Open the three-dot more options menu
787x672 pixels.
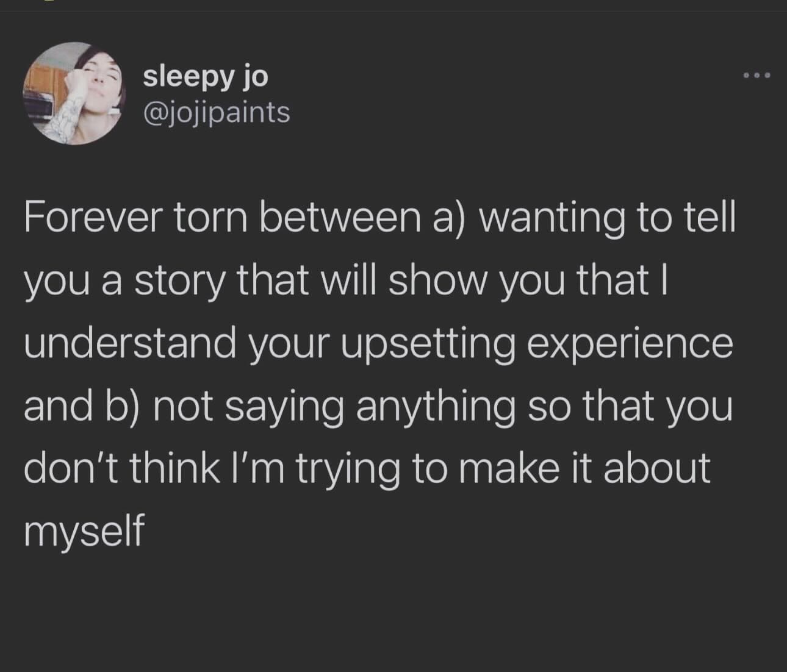click(x=757, y=76)
